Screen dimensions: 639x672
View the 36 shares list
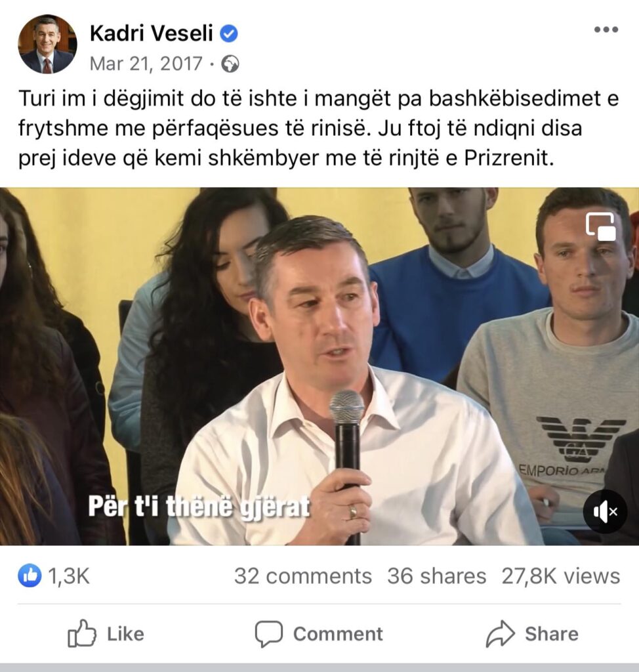pyautogui.click(x=437, y=576)
